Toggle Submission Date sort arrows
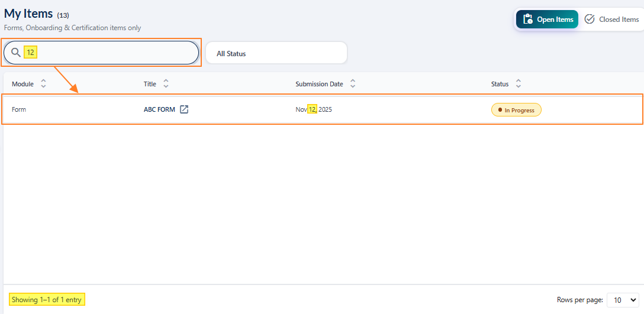644x314 pixels. 353,84
